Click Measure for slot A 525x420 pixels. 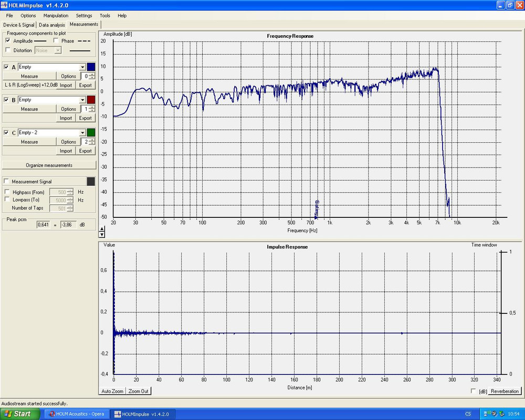pos(29,76)
